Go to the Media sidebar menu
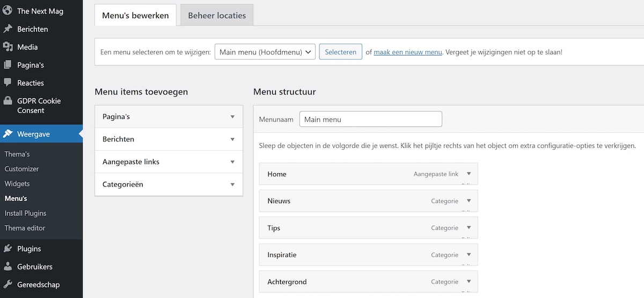644x298 pixels. click(27, 47)
